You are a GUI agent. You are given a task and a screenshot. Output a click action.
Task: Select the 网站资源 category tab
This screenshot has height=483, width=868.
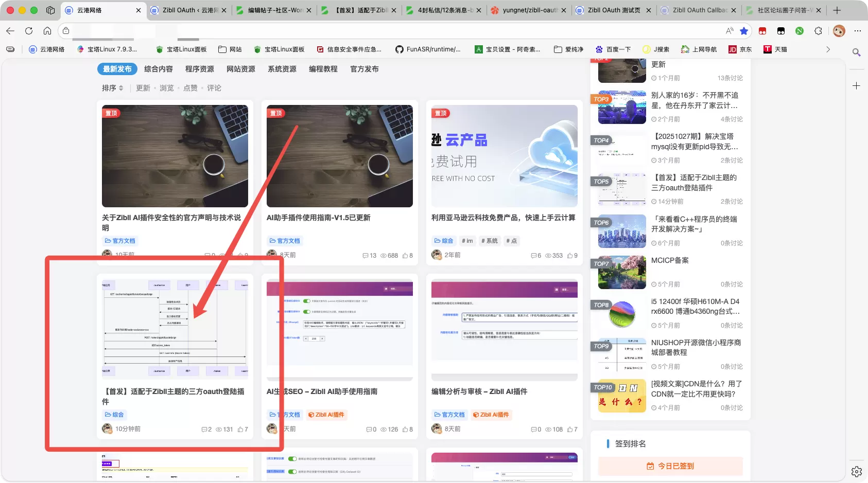coord(241,69)
